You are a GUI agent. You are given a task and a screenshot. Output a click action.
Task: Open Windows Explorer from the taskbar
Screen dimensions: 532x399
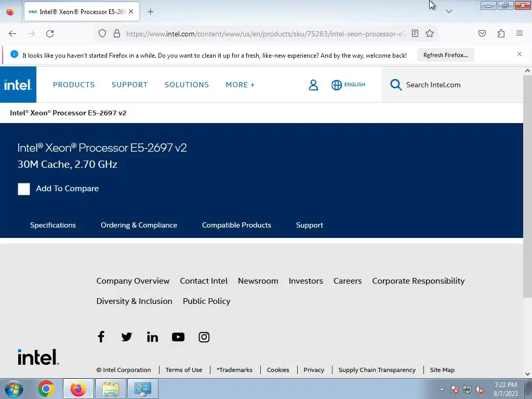111,389
